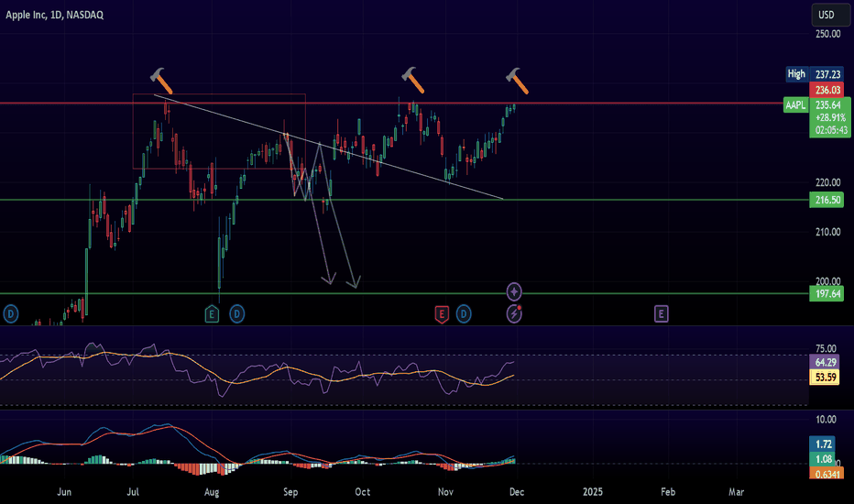The height and width of the screenshot is (504, 854).
Task: Click the 197.64 green level label
Action: point(827,293)
